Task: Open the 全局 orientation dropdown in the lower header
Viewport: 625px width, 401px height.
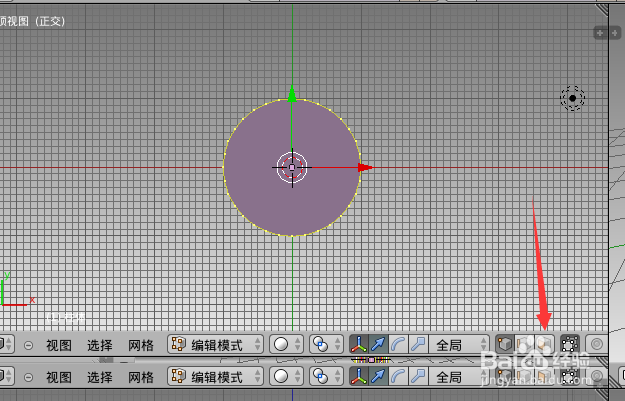Action: coord(459,376)
